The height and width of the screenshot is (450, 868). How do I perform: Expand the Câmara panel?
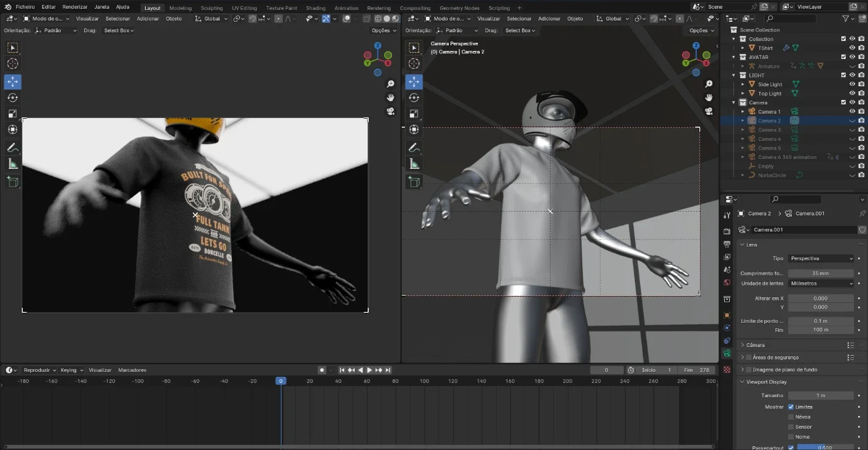click(x=755, y=345)
